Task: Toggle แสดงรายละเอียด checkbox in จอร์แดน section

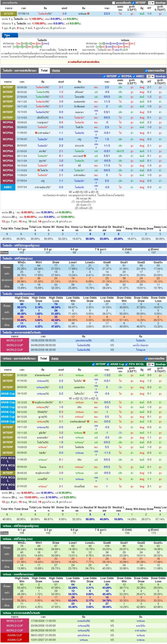Action: (x=146, y=359)
